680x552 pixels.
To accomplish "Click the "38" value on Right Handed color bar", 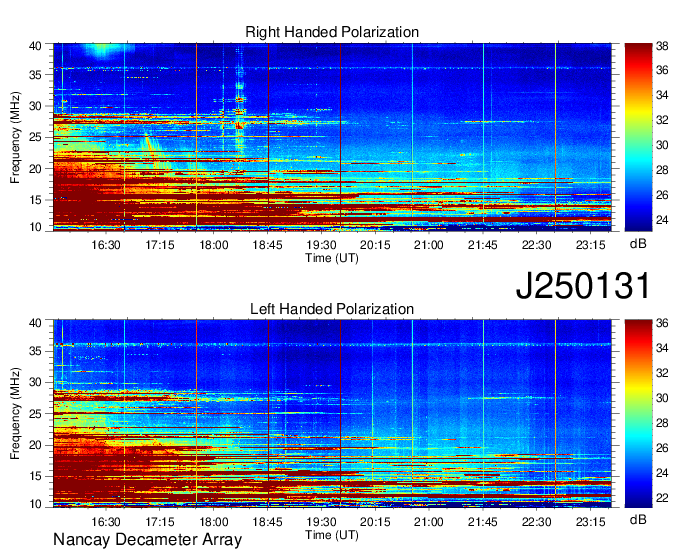I will (662, 46).
